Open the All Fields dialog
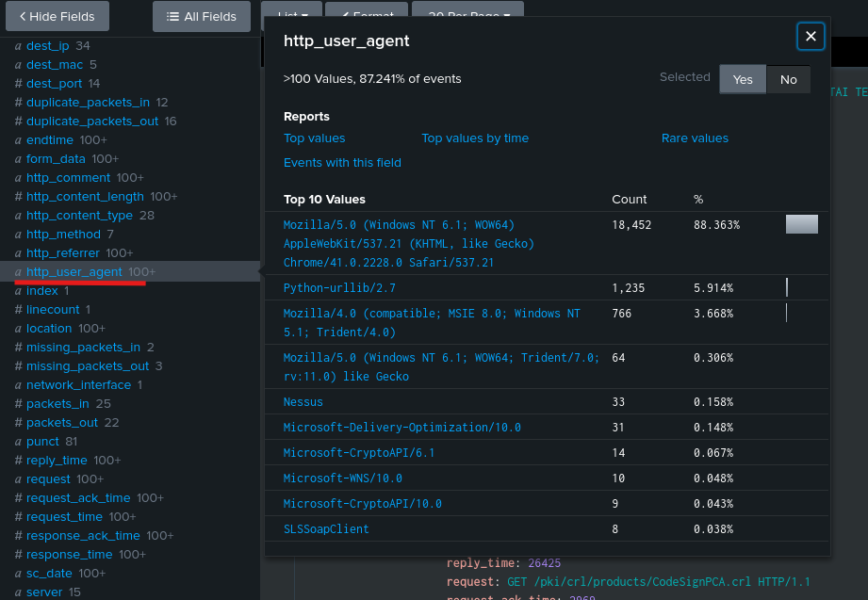 (202, 17)
